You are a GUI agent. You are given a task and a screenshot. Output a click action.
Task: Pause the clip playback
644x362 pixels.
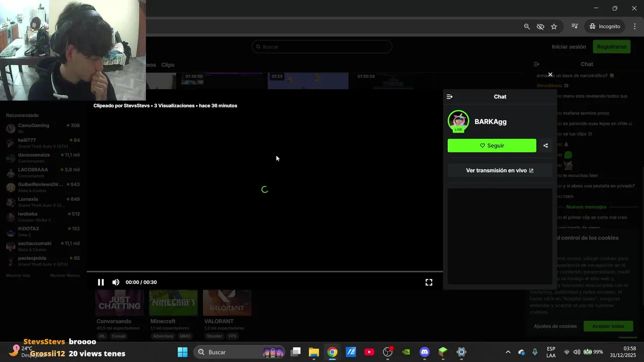[101, 282]
